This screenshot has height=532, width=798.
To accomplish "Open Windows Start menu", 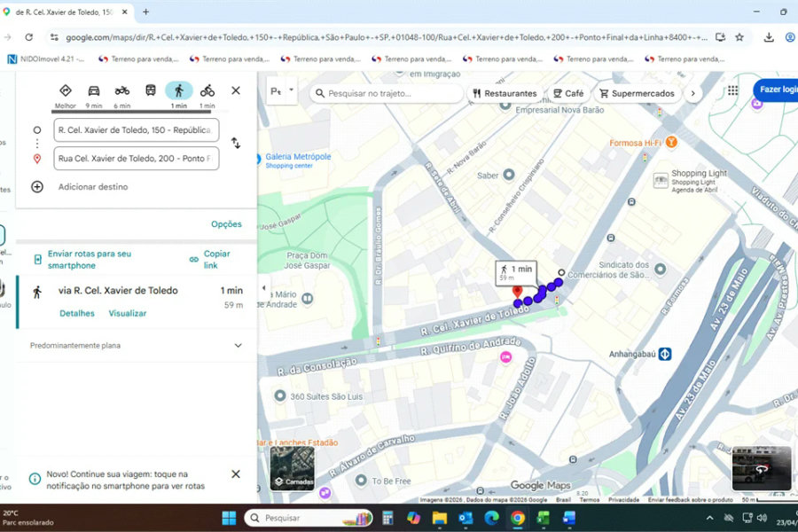I will 229,518.
